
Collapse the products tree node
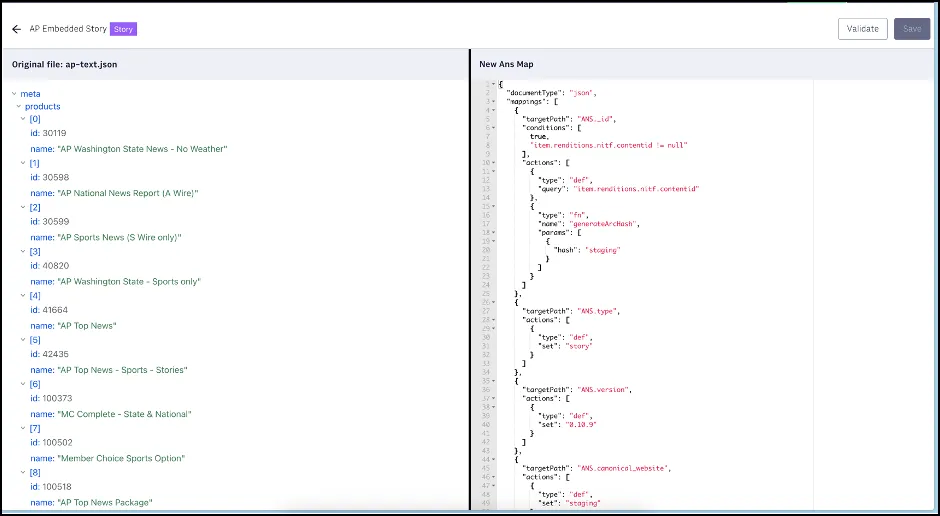click(x=19, y=106)
